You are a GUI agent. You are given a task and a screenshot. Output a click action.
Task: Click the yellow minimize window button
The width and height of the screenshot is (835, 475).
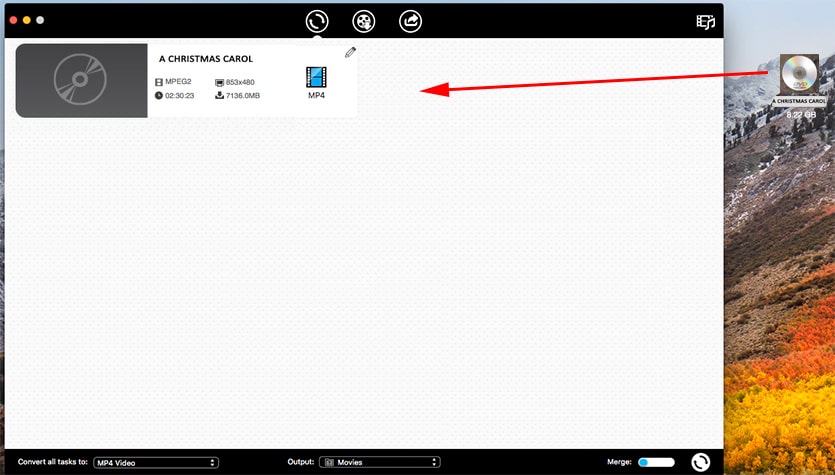click(x=27, y=20)
